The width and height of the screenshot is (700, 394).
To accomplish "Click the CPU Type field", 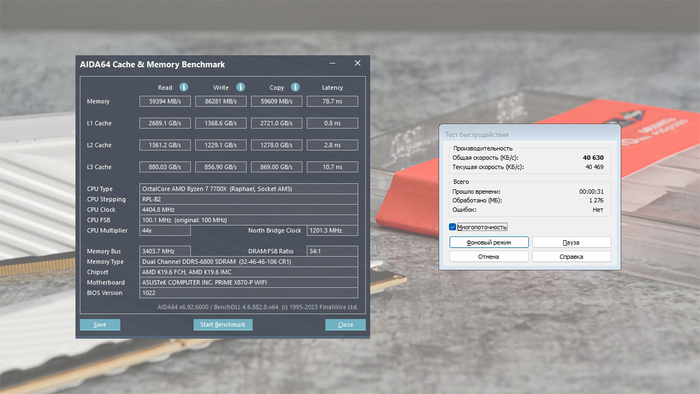I will coord(248,189).
